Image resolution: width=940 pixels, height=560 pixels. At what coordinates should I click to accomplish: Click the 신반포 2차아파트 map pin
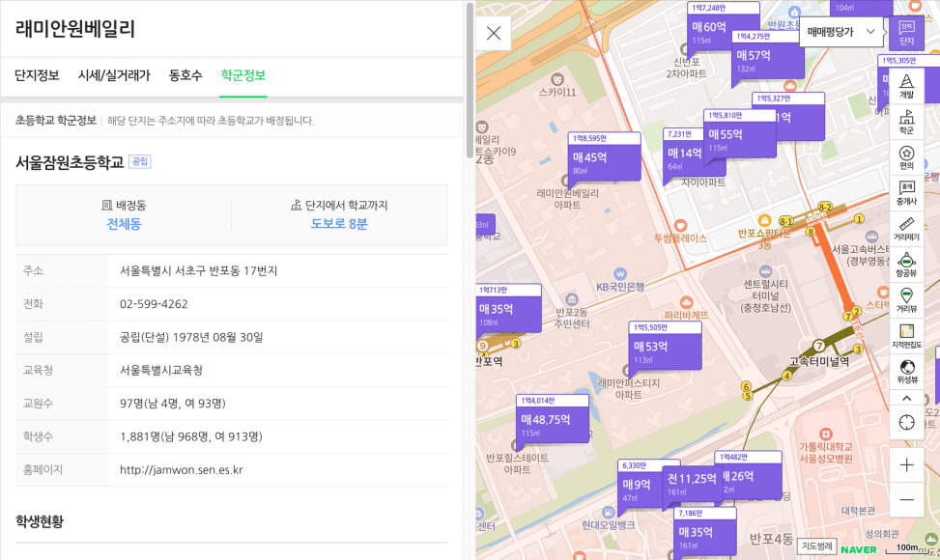[684, 49]
